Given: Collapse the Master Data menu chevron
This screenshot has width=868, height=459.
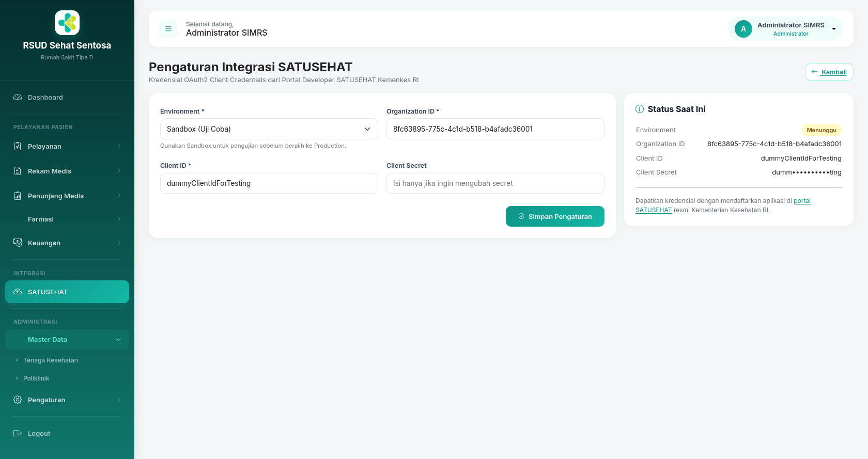Looking at the screenshot, I should 119,339.
